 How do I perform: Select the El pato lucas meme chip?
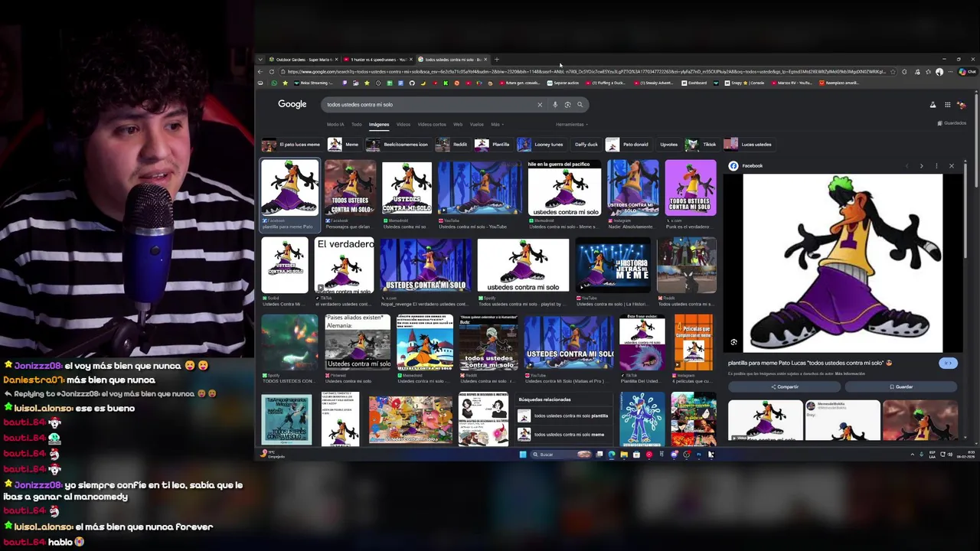pos(291,145)
